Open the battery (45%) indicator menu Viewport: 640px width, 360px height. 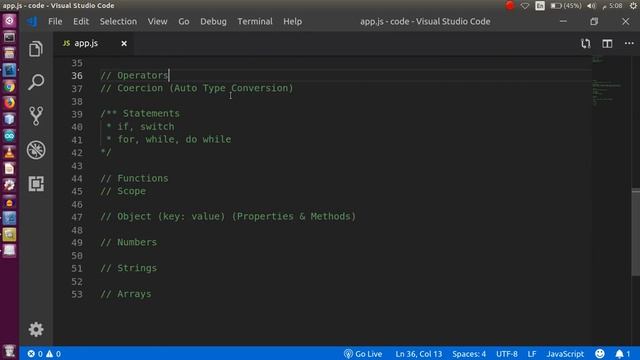point(566,6)
